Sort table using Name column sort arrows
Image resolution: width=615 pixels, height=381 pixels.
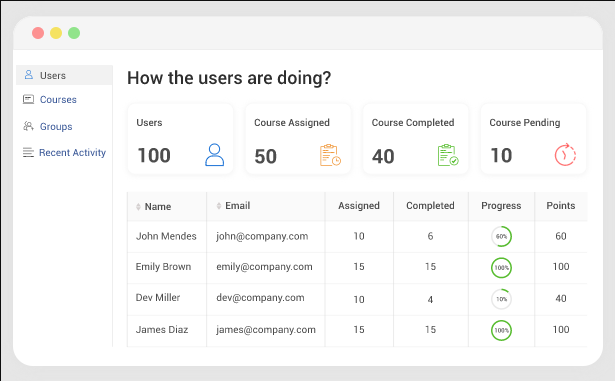click(138, 206)
